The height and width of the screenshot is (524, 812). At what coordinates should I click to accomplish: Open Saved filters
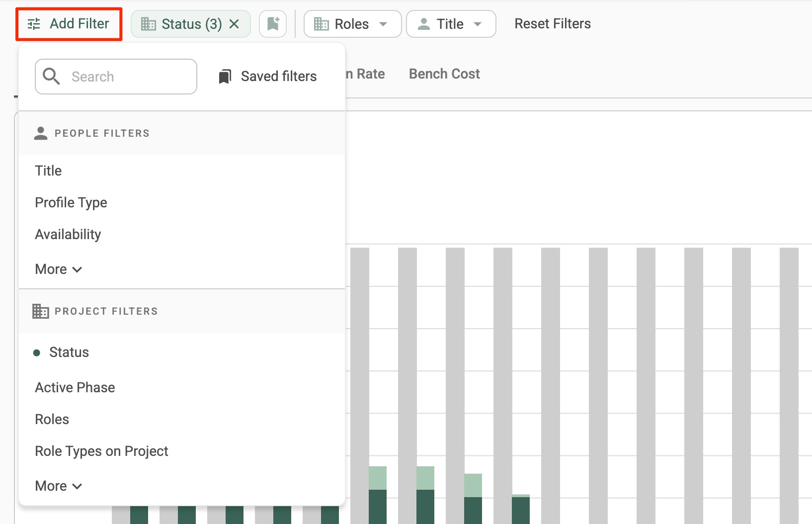click(267, 77)
